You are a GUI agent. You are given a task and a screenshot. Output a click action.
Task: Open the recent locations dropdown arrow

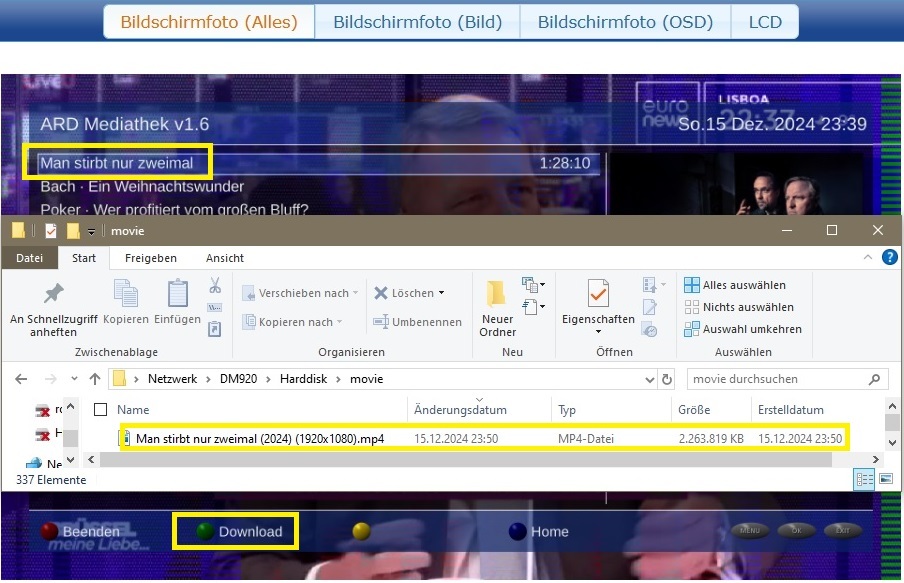pos(74,379)
